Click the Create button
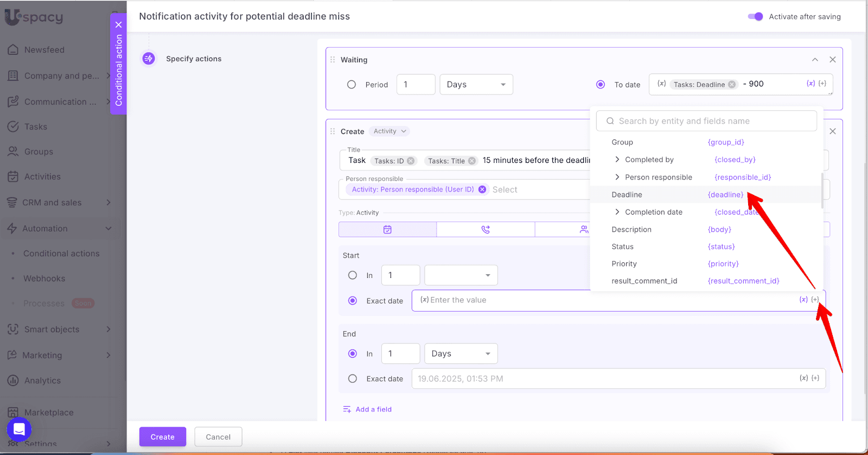This screenshot has width=868, height=455. 162,437
